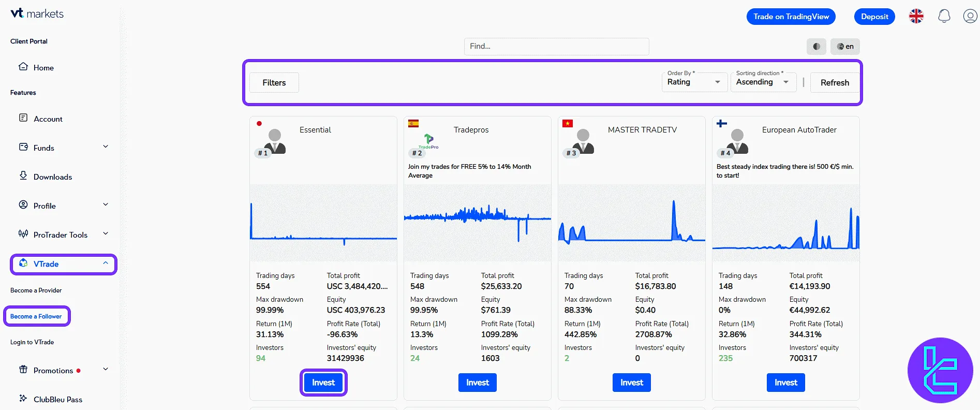Expand the Profile submenu chevron

106,204
